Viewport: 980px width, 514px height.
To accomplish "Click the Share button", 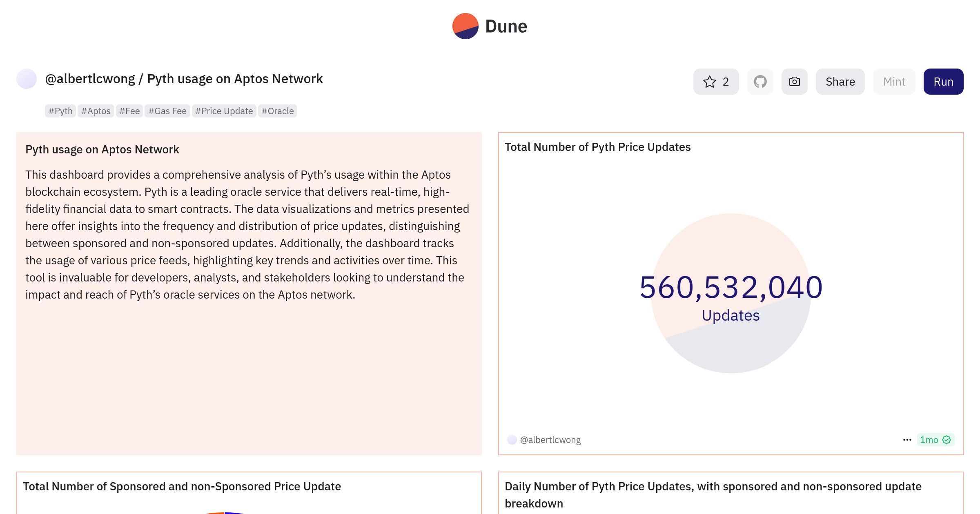I will click(x=840, y=82).
